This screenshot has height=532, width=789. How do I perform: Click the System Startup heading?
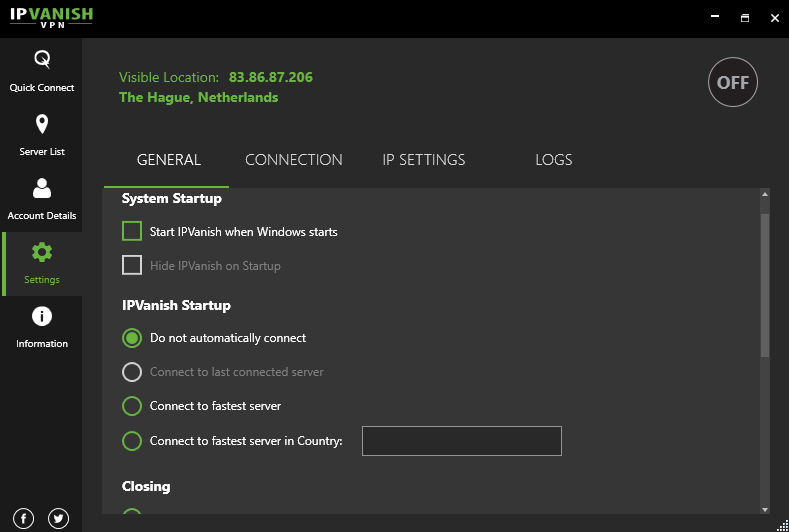pyautogui.click(x=172, y=198)
